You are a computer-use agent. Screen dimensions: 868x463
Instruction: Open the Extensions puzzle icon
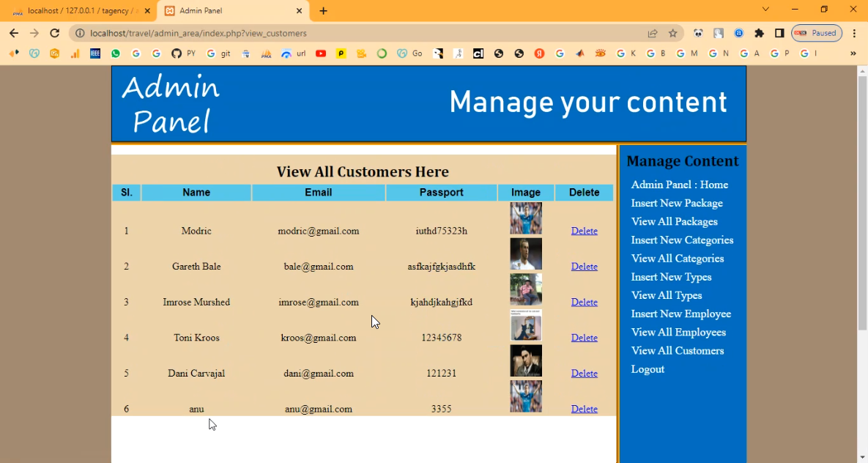point(759,33)
